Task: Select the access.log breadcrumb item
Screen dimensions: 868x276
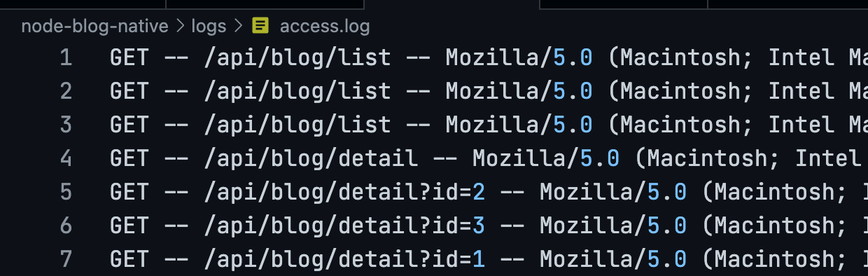Action: (x=325, y=27)
